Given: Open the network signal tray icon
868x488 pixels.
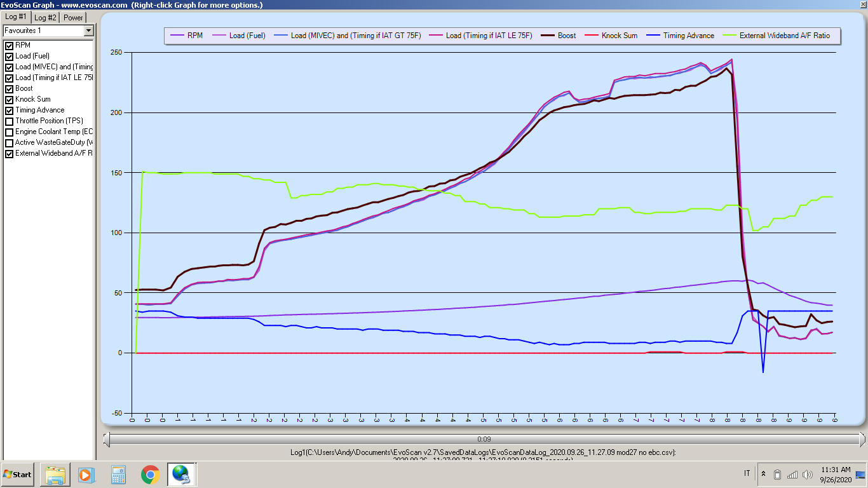Looking at the screenshot, I should point(792,474).
